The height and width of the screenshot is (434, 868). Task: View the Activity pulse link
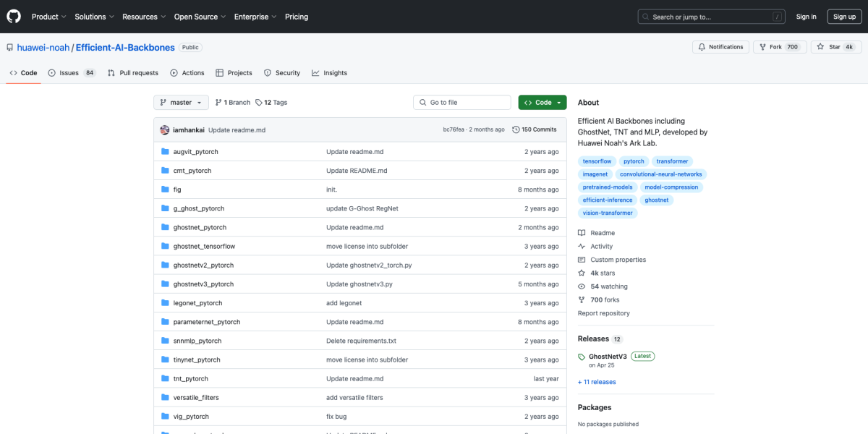coord(601,247)
